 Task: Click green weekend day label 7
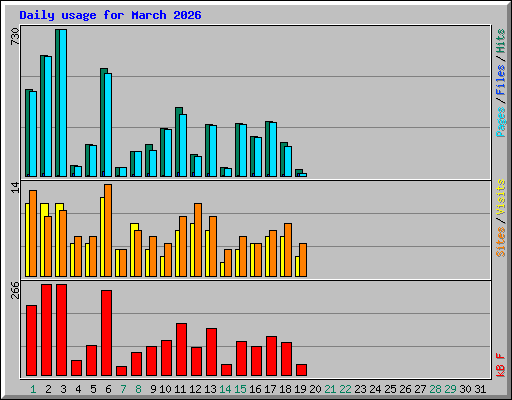(123, 389)
